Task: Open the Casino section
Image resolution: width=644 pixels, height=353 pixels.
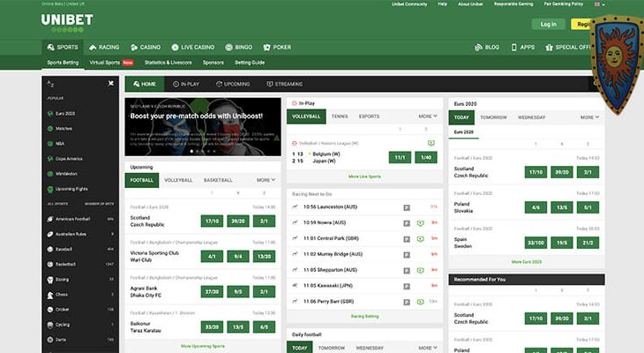Action: [x=146, y=48]
